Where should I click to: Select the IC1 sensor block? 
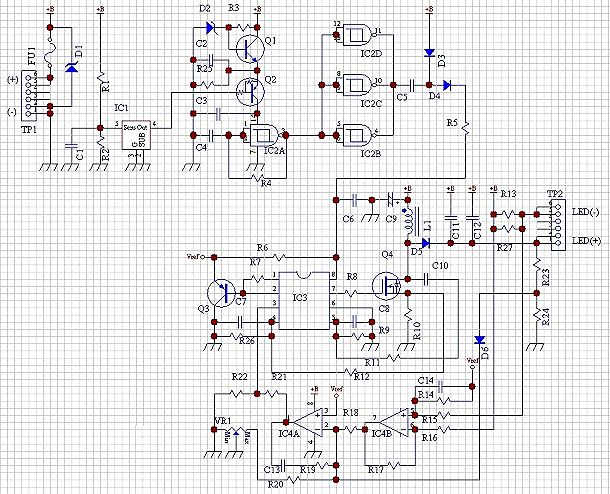136,135
